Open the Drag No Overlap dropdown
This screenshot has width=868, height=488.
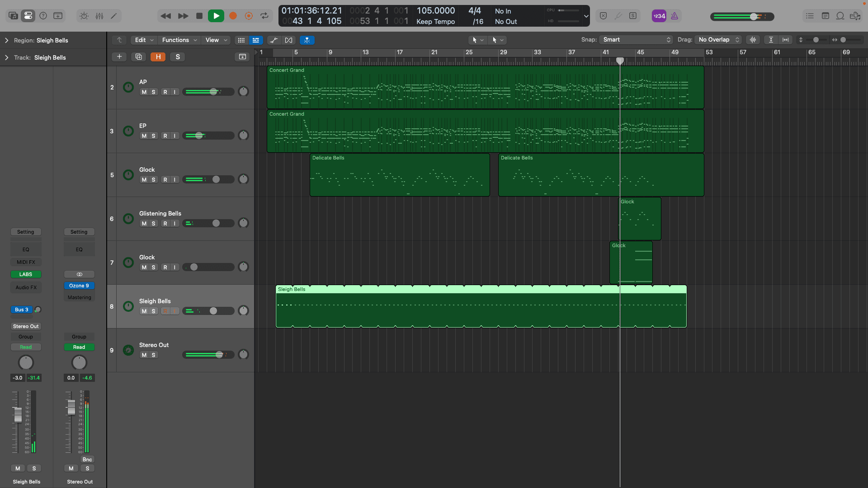click(x=718, y=40)
